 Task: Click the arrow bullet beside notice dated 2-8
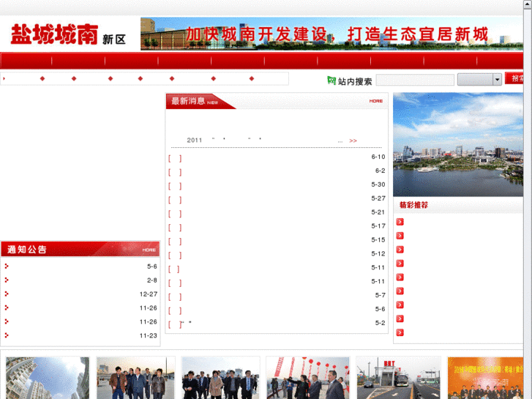[7, 280]
